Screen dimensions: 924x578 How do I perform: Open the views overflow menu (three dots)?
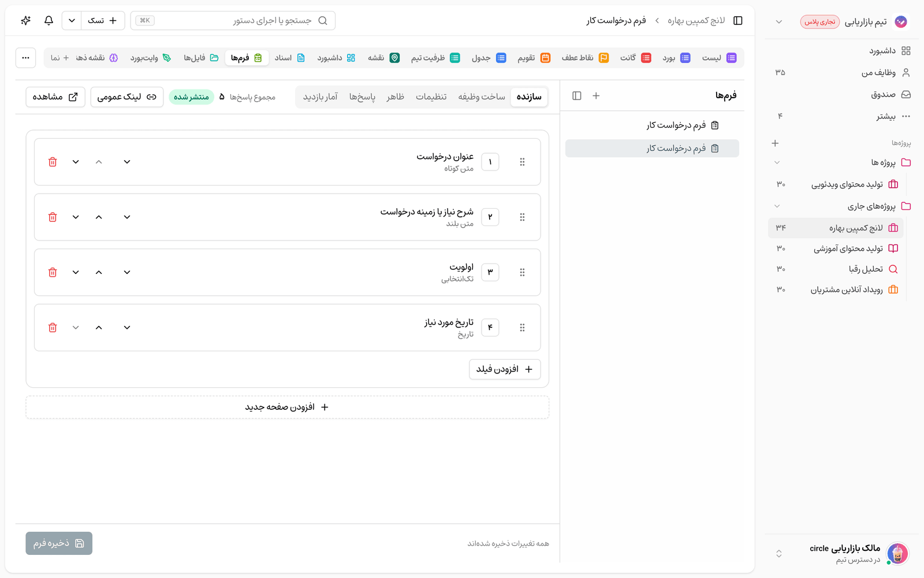[25, 58]
